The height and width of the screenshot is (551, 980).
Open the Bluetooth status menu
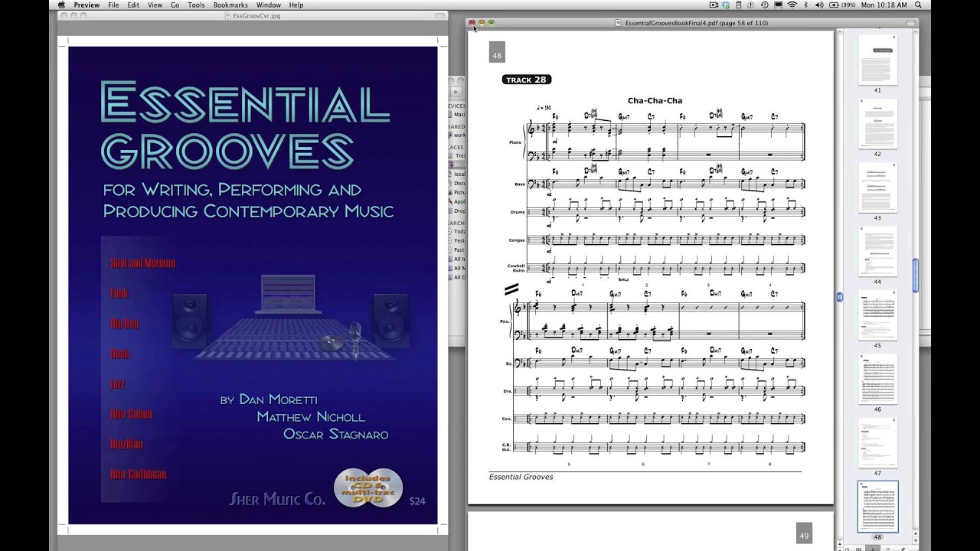pyautogui.click(x=806, y=5)
